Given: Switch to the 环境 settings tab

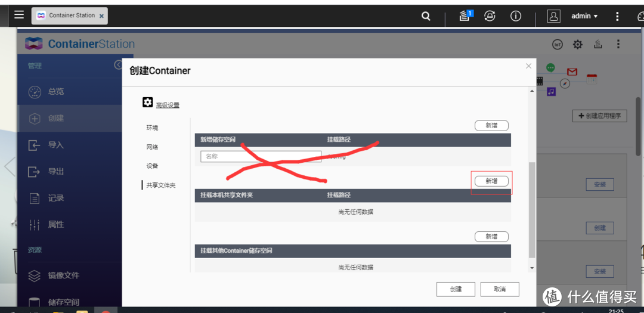Looking at the screenshot, I should coord(153,128).
